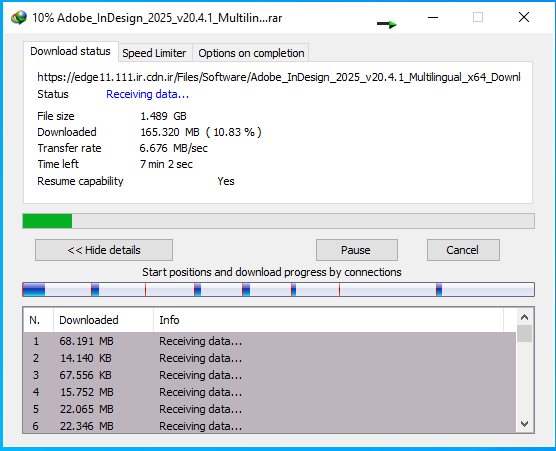Click the connections list scrollbar thumb

pos(524,334)
